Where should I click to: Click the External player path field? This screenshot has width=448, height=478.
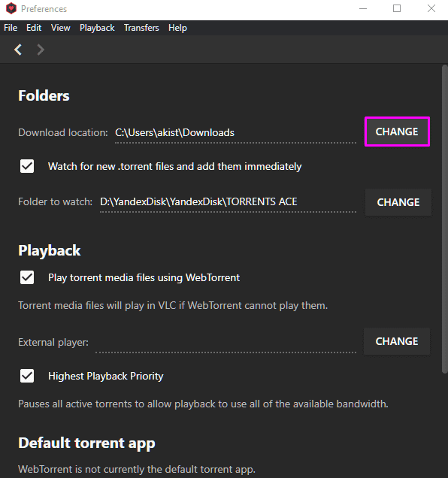point(226,343)
